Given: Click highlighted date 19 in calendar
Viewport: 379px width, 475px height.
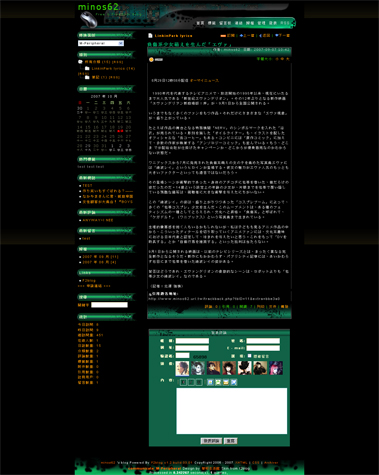Looking at the screenshot, I should 120,127.
